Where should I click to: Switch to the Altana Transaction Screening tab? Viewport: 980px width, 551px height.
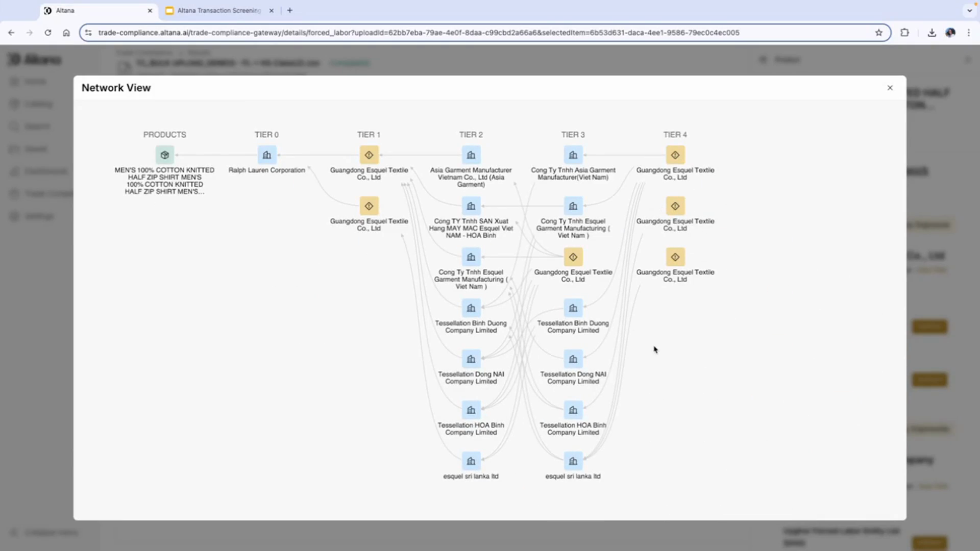218,10
